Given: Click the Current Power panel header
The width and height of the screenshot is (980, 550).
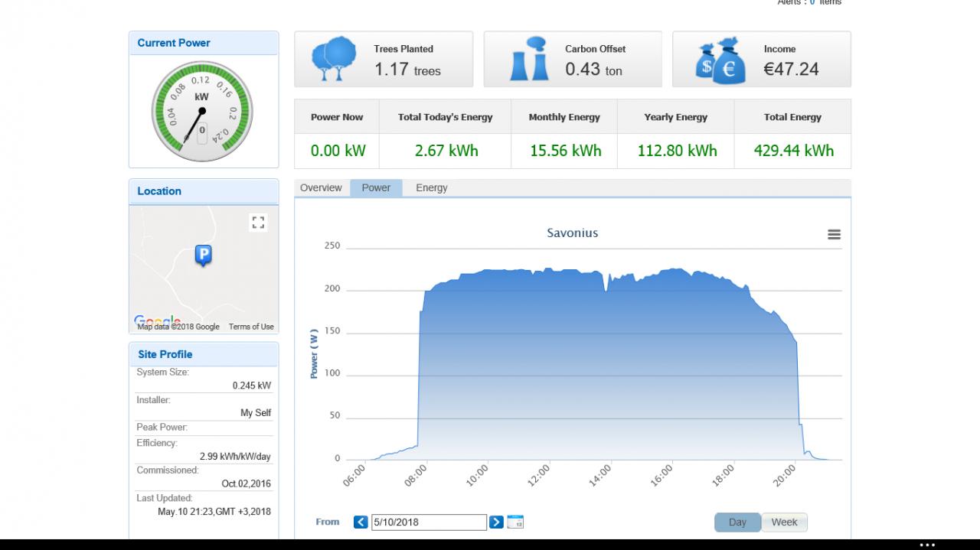Looking at the screenshot, I should pyautogui.click(x=204, y=43).
